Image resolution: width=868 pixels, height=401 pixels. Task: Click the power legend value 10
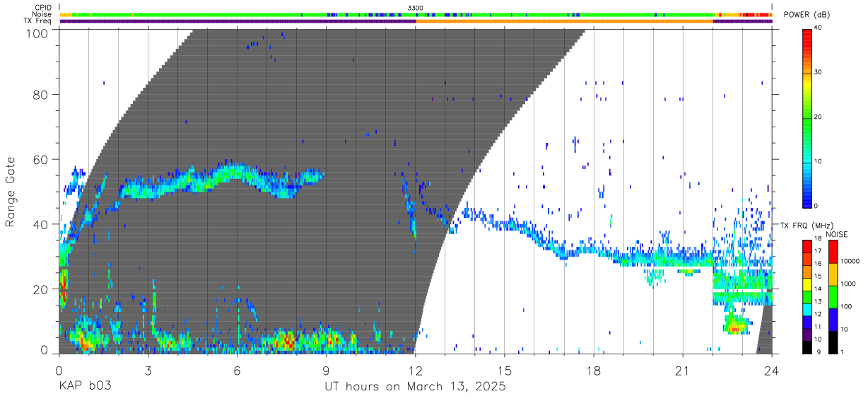[x=819, y=161]
